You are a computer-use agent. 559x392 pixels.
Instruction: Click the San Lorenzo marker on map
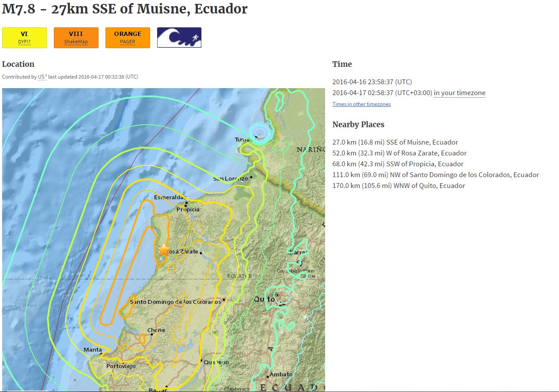[251, 177]
